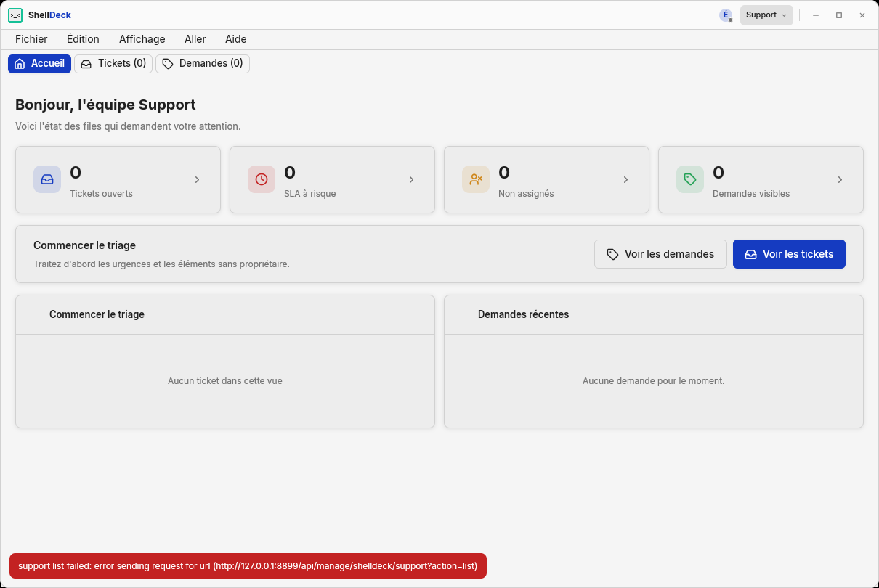Image resolution: width=879 pixels, height=588 pixels.
Task: Click the Demandes visibles label
Action: click(x=751, y=194)
